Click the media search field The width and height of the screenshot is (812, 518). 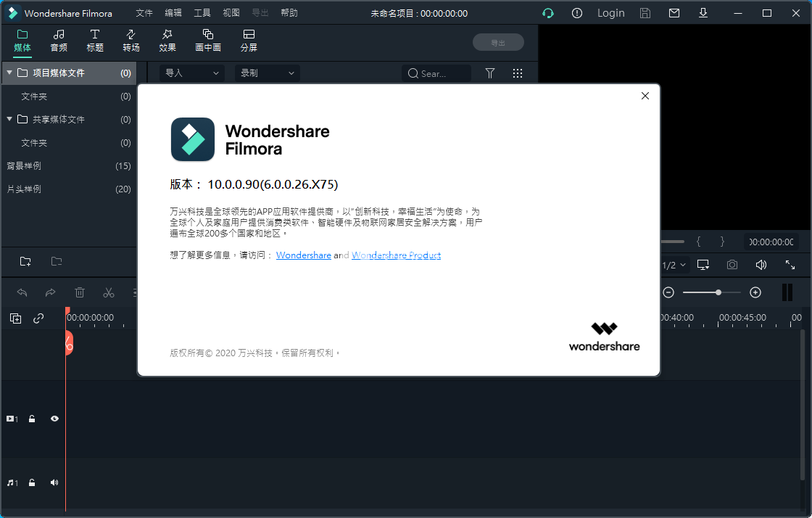[436, 73]
